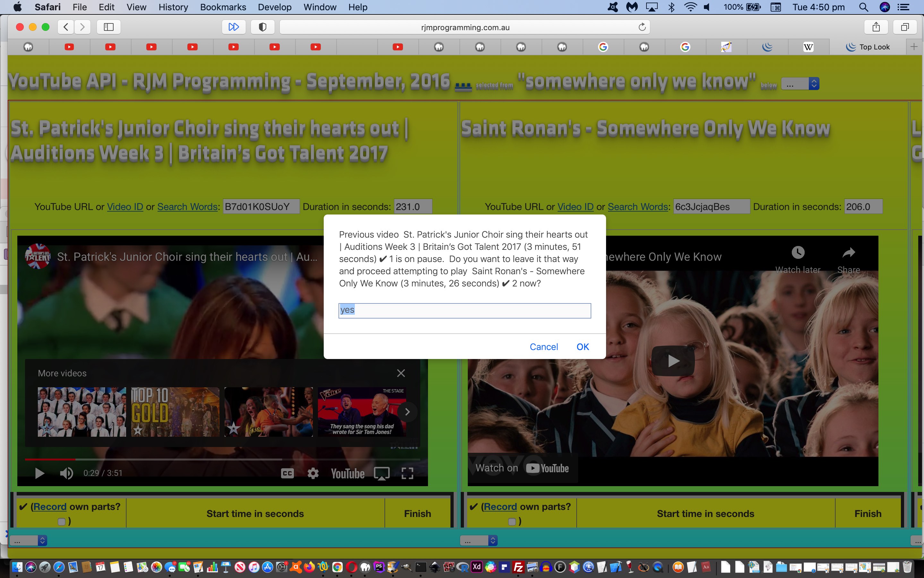The width and height of the screenshot is (924, 578).
Task: Switch to the Top Look tab
Action: click(868, 47)
